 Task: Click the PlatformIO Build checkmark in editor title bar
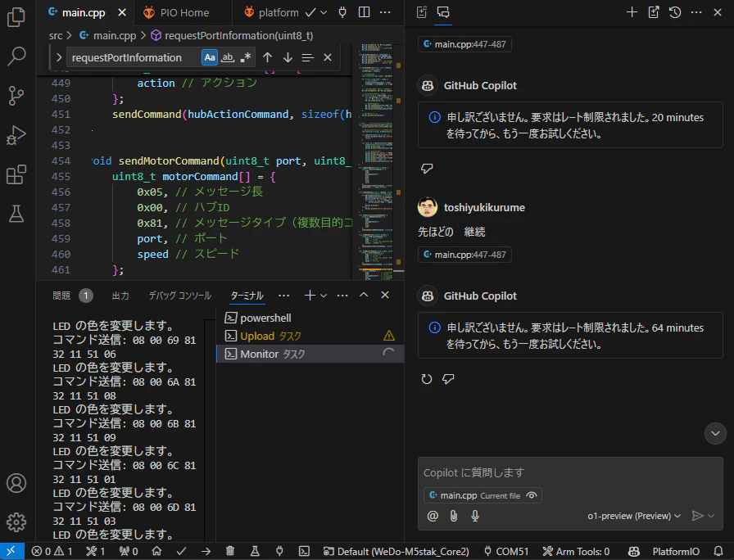pos(310,12)
